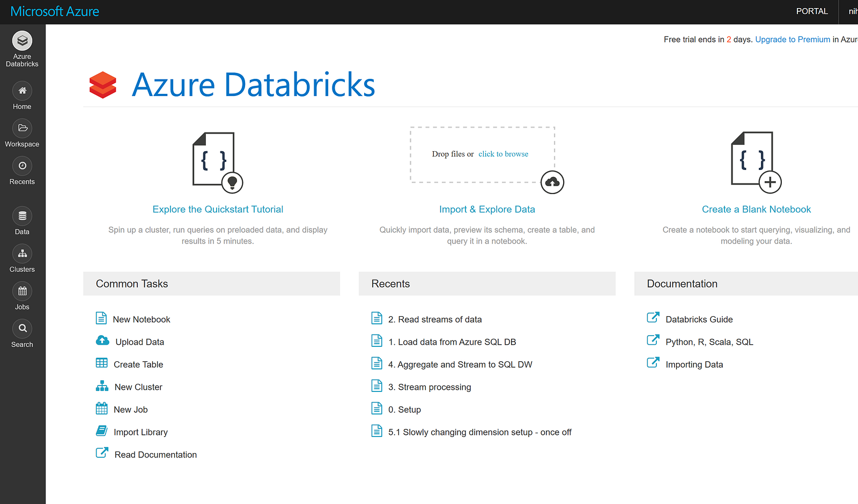The width and height of the screenshot is (858, 504).
Task: Click the Import Library book icon
Action: pos(102,431)
